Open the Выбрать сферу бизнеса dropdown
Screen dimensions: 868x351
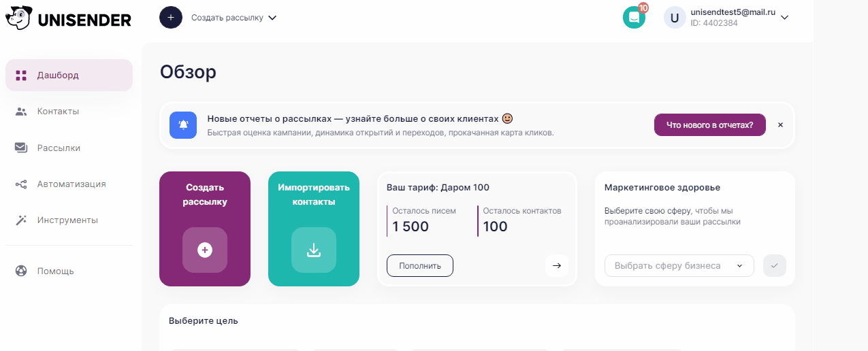[x=679, y=266]
